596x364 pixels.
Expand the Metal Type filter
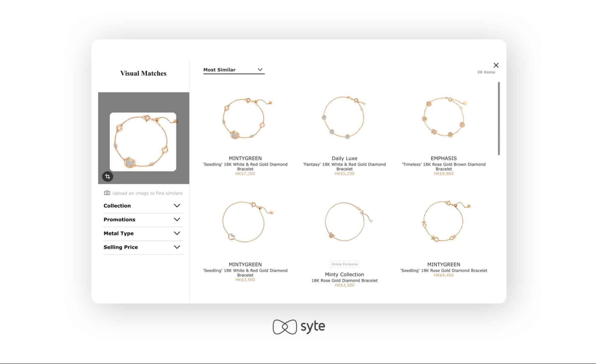143,233
